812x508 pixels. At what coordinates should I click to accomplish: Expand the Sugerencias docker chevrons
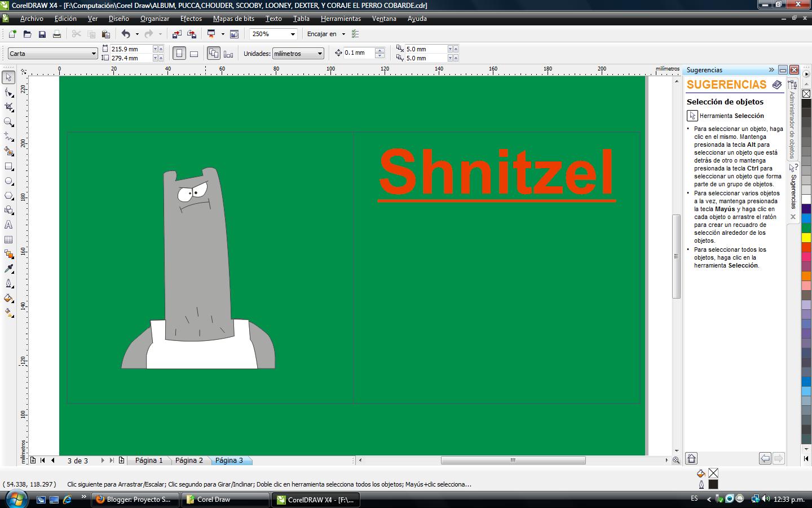click(771, 69)
